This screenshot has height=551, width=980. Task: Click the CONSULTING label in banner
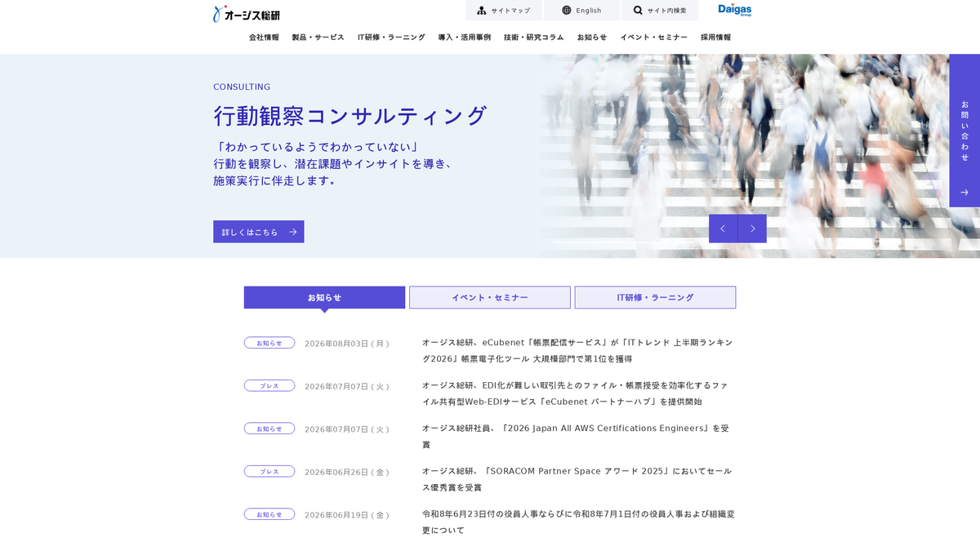[242, 87]
